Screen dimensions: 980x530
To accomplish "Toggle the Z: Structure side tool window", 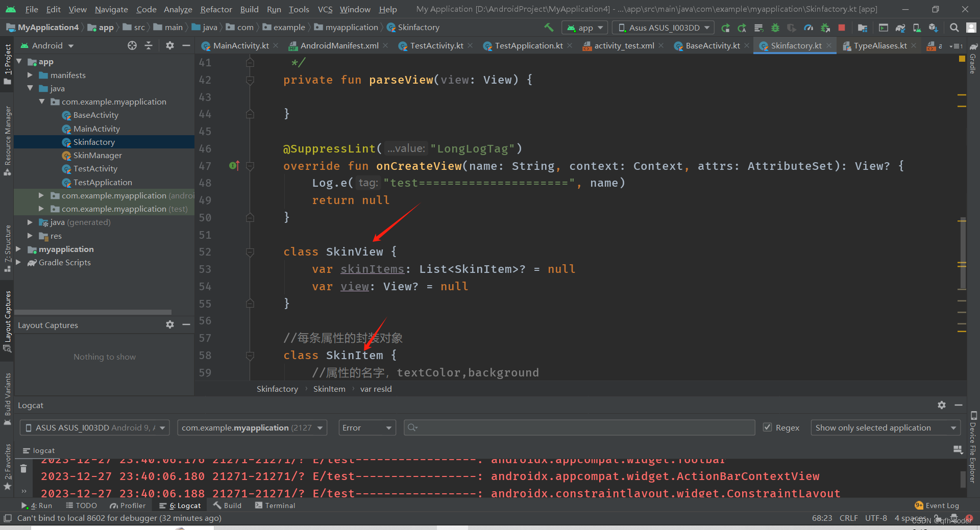I will pyautogui.click(x=7, y=248).
